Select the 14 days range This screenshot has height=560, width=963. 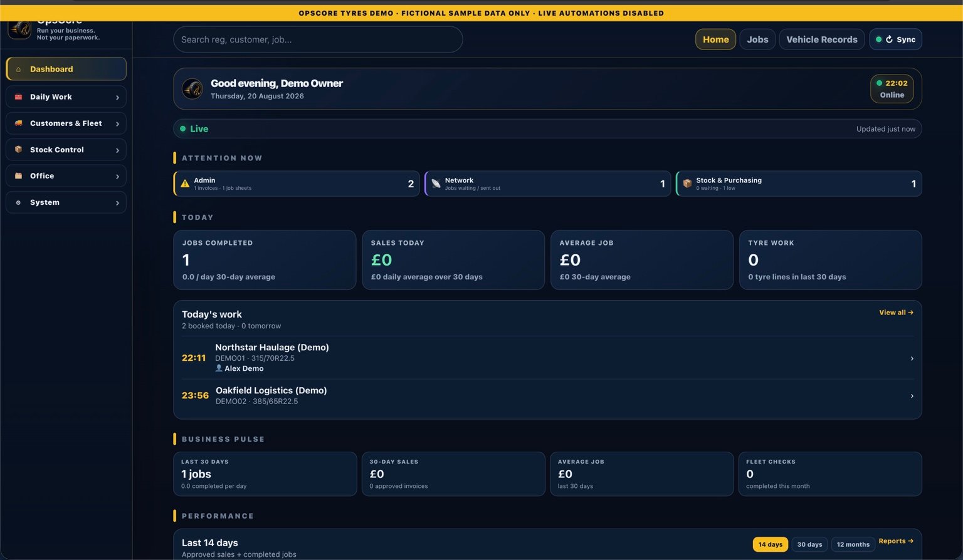click(x=771, y=544)
